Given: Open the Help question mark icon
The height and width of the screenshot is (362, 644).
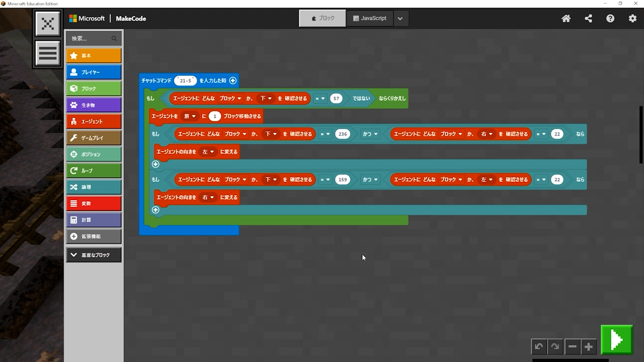Looking at the screenshot, I should 610,19.
